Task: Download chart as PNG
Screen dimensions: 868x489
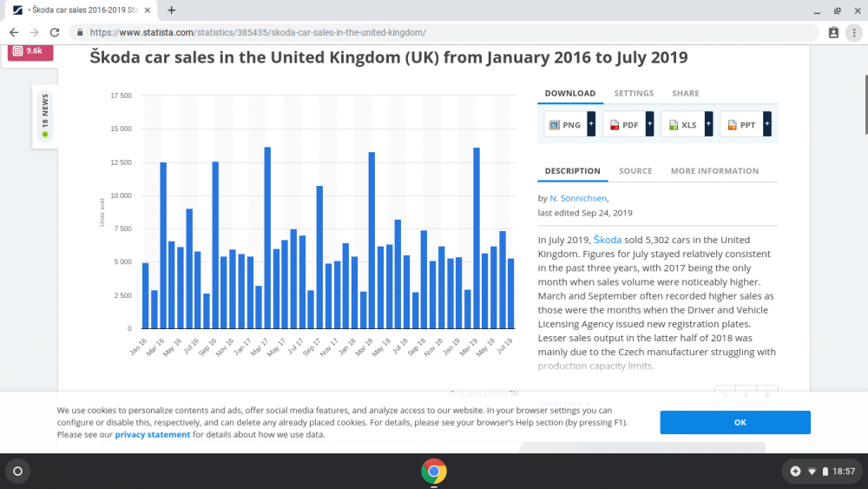Action: point(566,124)
